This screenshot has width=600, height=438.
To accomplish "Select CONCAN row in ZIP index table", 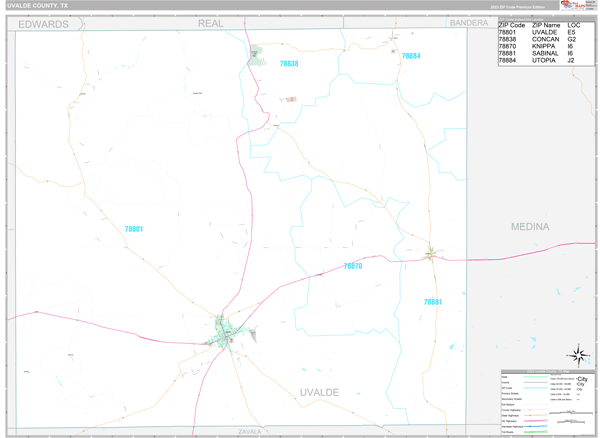I will point(545,39).
